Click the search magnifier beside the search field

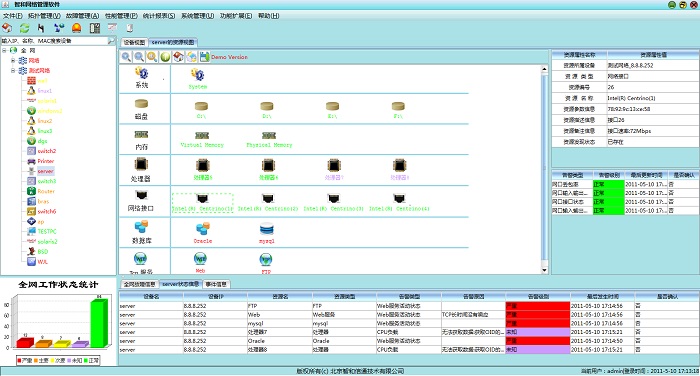[111, 41]
